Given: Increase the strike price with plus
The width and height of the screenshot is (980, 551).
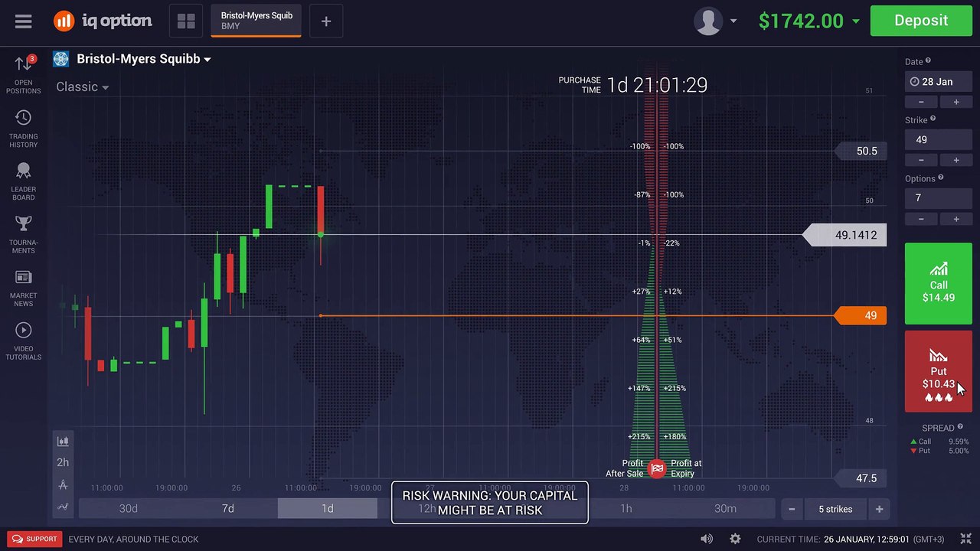Looking at the screenshot, I should tap(955, 160).
